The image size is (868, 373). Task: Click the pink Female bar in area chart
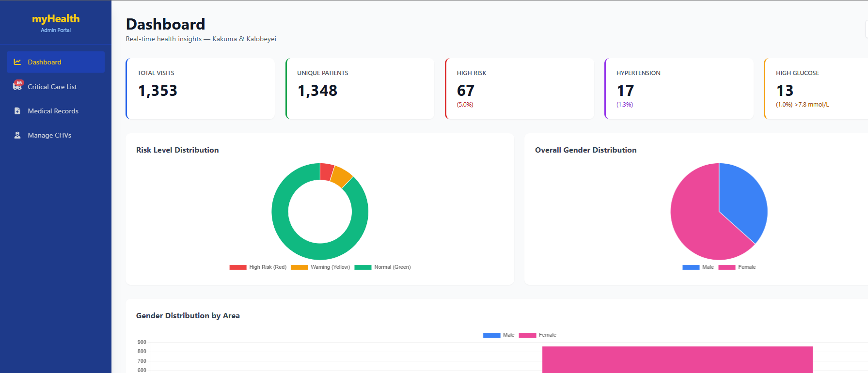pos(677,359)
